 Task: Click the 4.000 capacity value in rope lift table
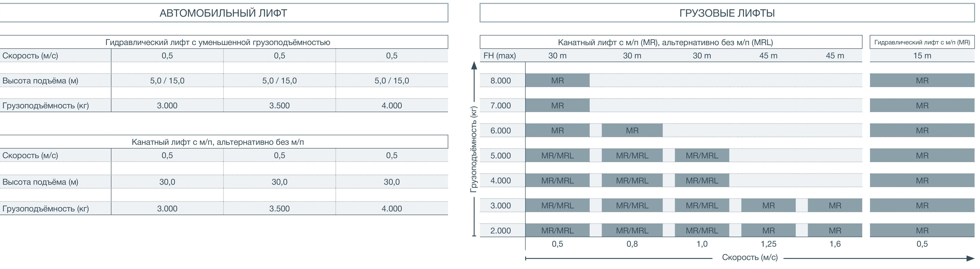tap(391, 208)
